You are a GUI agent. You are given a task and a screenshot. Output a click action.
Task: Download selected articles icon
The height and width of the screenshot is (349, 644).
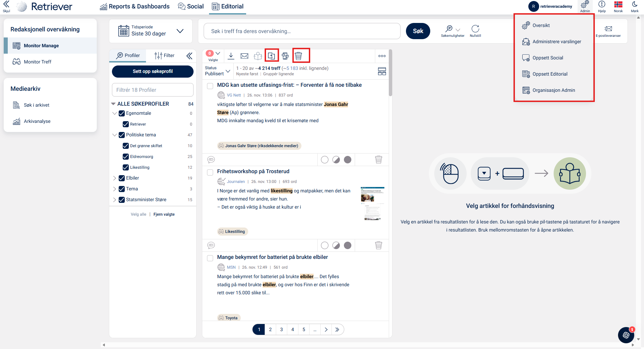pos(231,56)
